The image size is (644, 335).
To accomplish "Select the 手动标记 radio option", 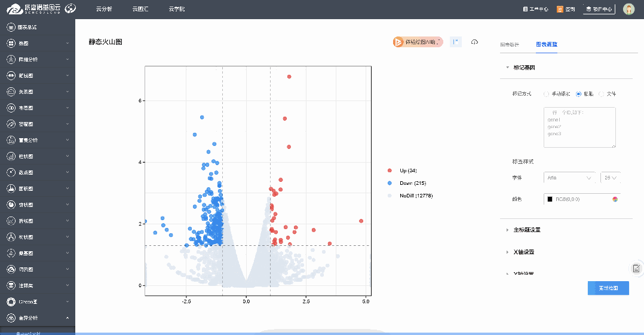I will [x=547, y=94].
